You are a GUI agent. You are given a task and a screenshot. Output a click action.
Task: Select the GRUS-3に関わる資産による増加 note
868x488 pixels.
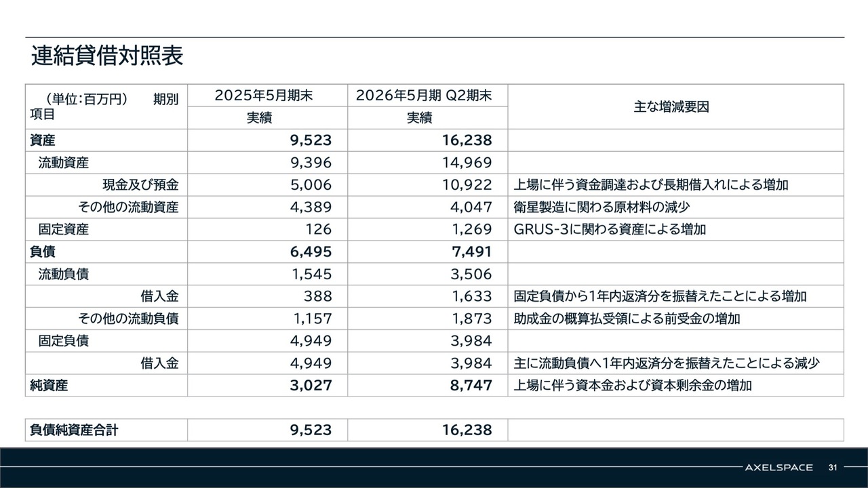(x=610, y=230)
